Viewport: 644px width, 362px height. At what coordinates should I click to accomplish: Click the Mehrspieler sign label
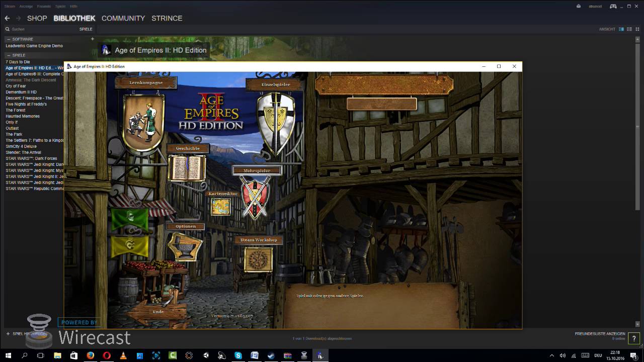click(x=257, y=170)
